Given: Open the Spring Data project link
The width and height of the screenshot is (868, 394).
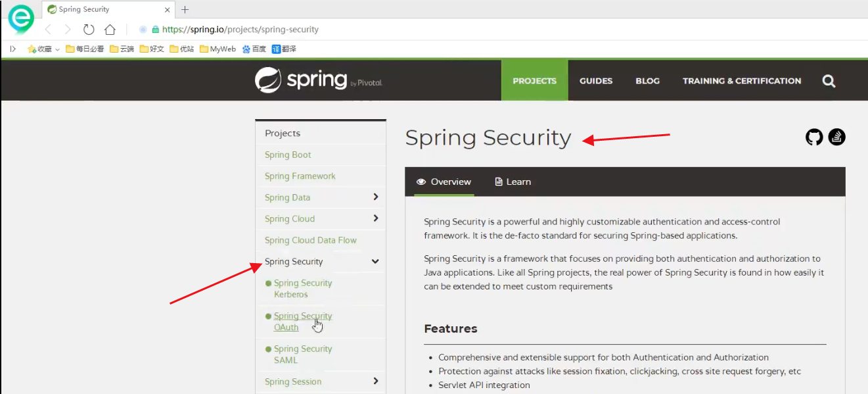Looking at the screenshot, I should 288,197.
